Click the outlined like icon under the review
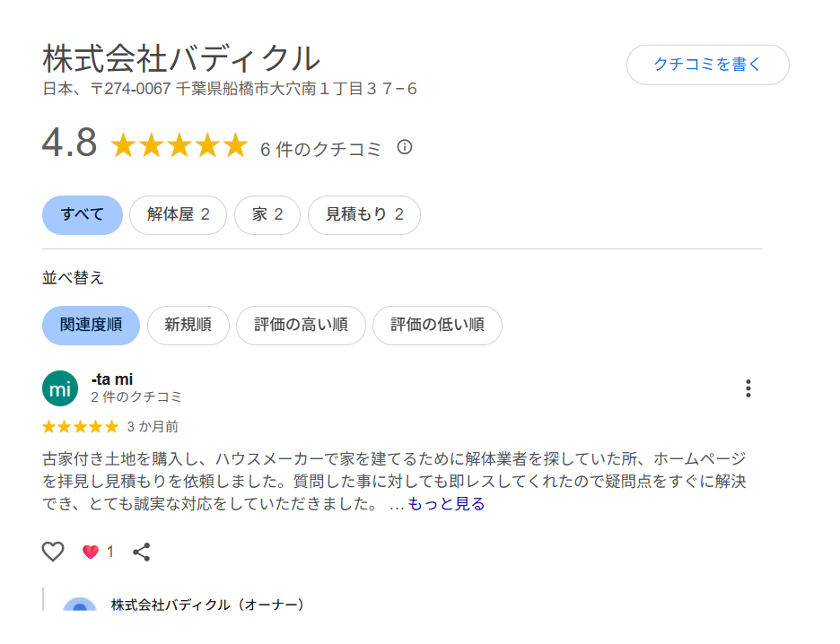The width and height of the screenshot is (840, 644). pyautogui.click(x=52, y=552)
